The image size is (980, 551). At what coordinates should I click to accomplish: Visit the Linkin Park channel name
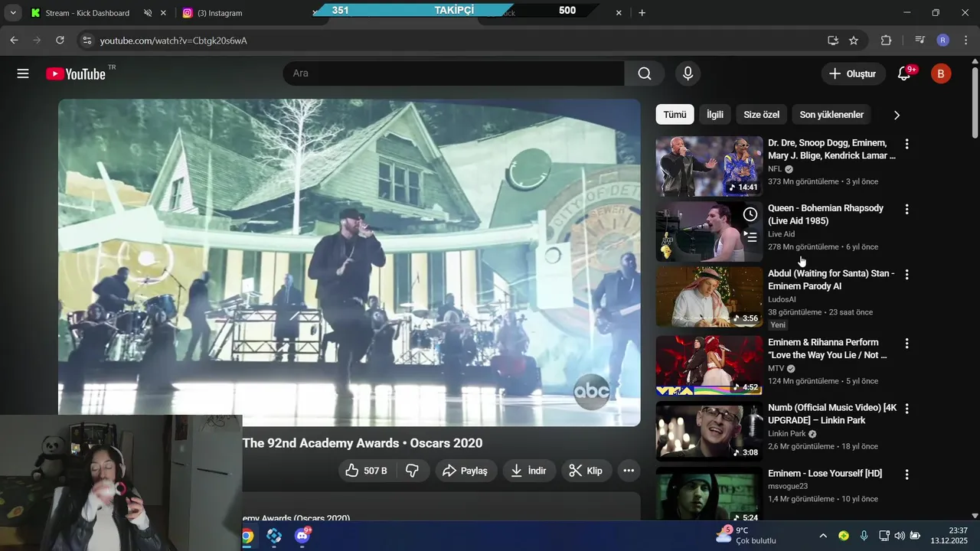787,434
